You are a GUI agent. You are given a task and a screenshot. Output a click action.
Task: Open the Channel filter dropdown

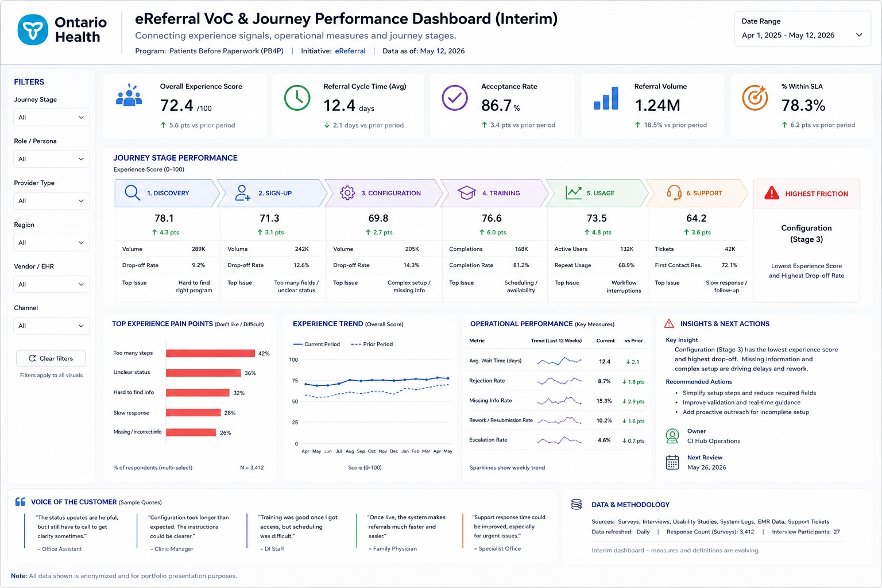click(x=51, y=326)
